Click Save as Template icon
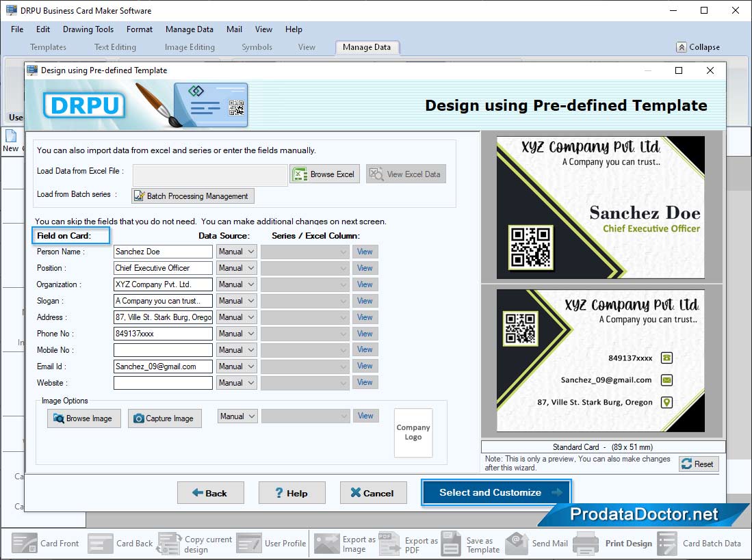This screenshot has height=560, width=752. (451, 543)
